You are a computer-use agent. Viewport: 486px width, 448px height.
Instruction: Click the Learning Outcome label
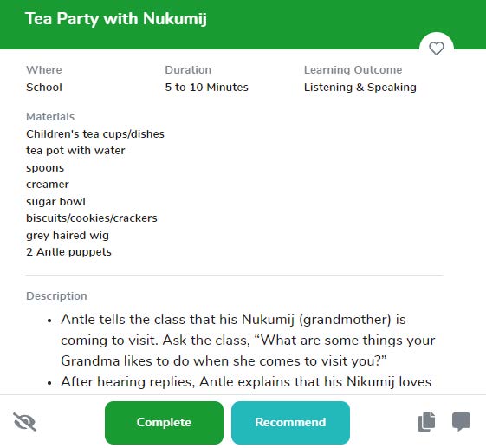click(353, 70)
